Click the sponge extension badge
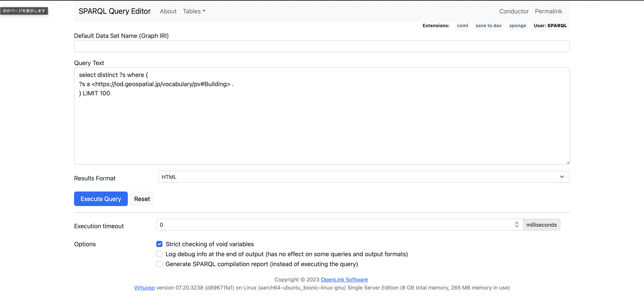The width and height of the screenshot is (644, 306). [517, 26]
